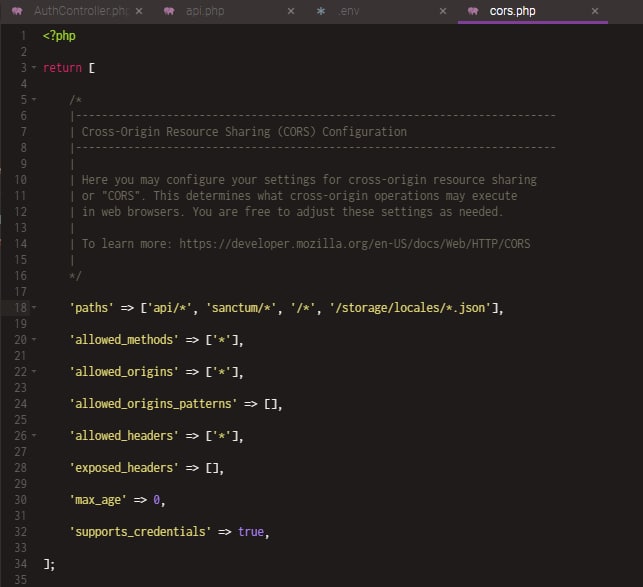This screenshot has width=643, height=587.
Task: Click line number 1 in the gutter
Action: 23,36
